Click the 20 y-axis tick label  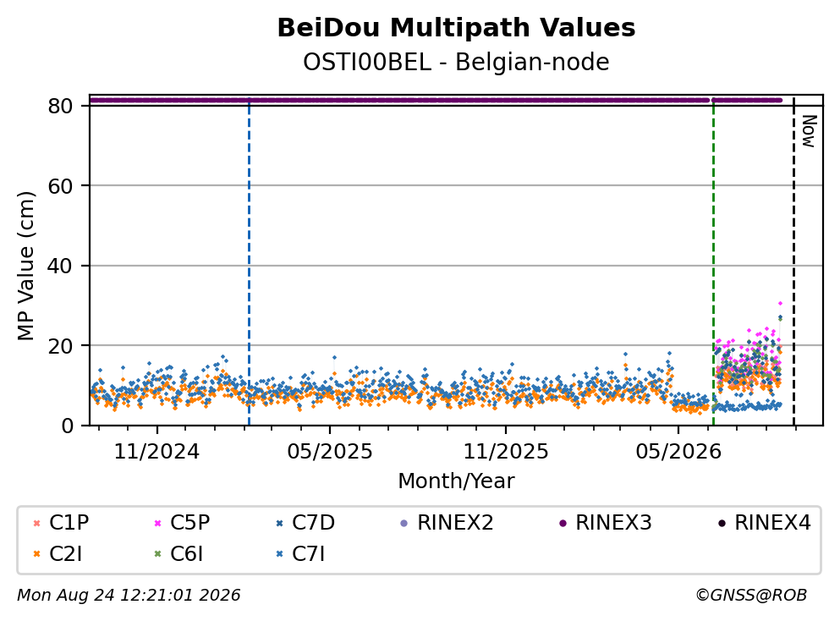(61, 345)
